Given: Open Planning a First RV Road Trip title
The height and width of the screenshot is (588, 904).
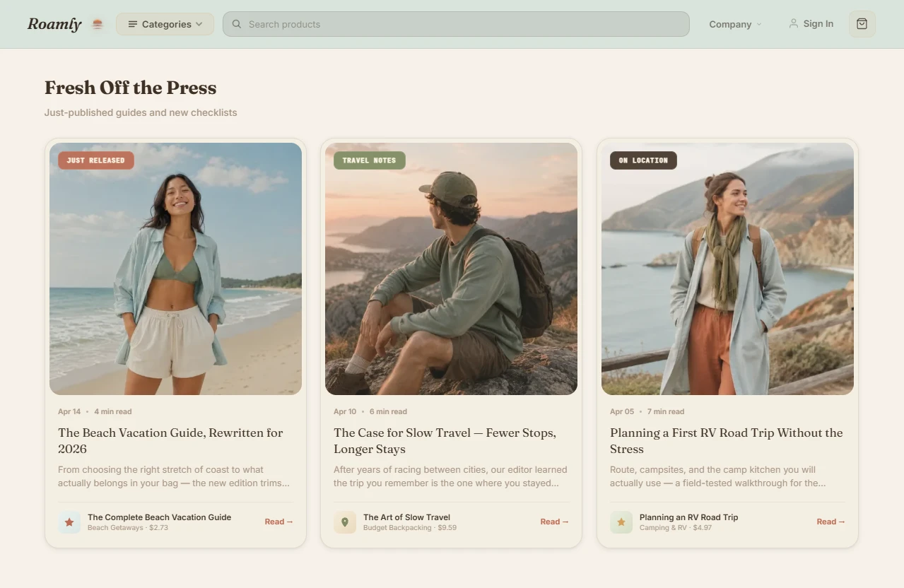Looking at the screenshot, I should tap(726, 440).
